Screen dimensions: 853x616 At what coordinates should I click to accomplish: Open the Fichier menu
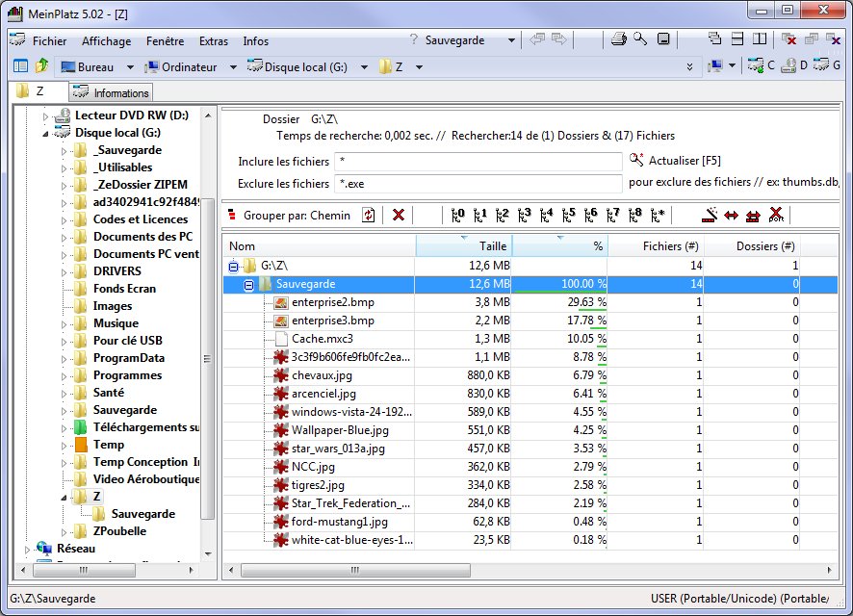tap(49, 40)
